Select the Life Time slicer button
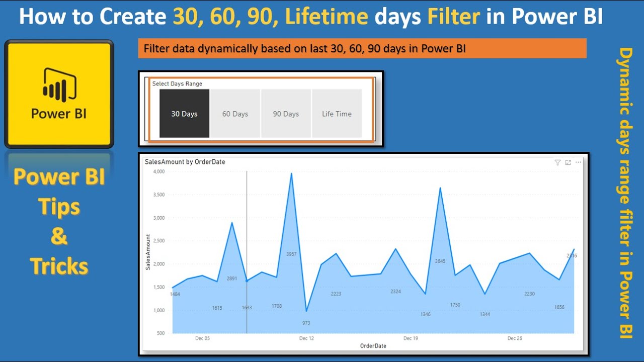This screenshot has height=362, width=644. [x=337, y=114]
